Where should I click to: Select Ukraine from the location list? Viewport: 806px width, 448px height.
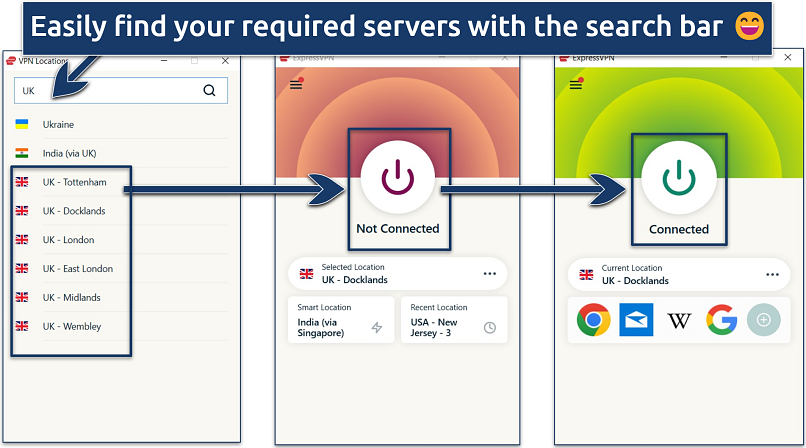[121, 124]
